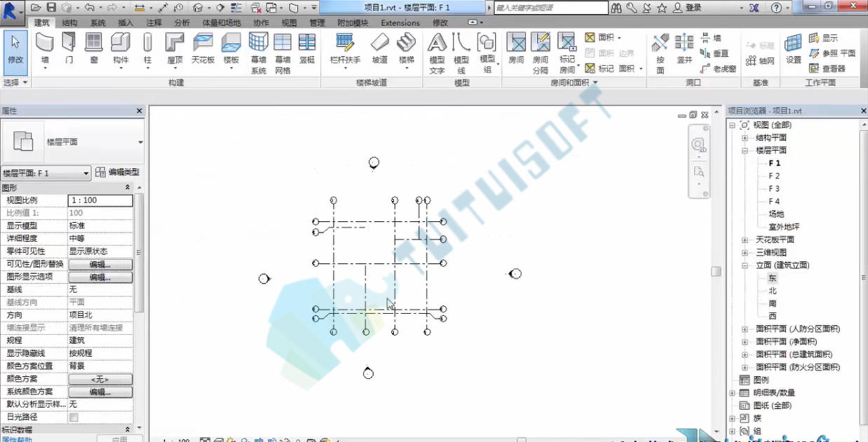Click the 编辑类型 button
868x442 pixels.
pos(117,172)
